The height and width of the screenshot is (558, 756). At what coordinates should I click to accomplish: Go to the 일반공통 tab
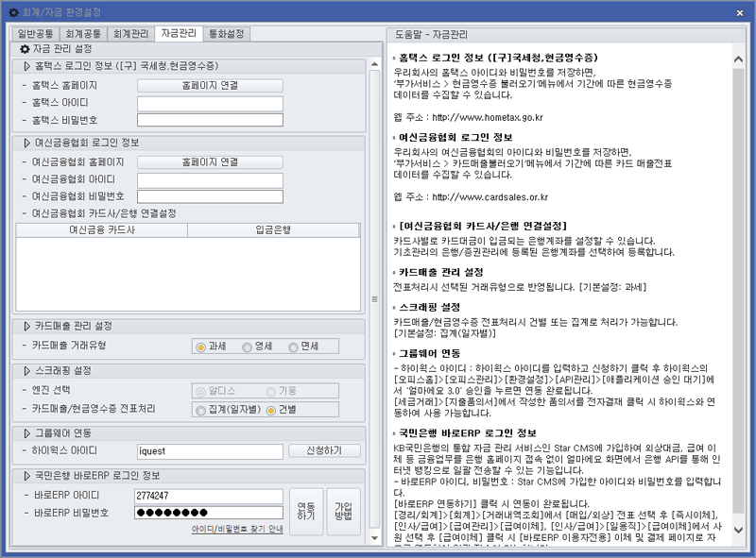(36, 34)
